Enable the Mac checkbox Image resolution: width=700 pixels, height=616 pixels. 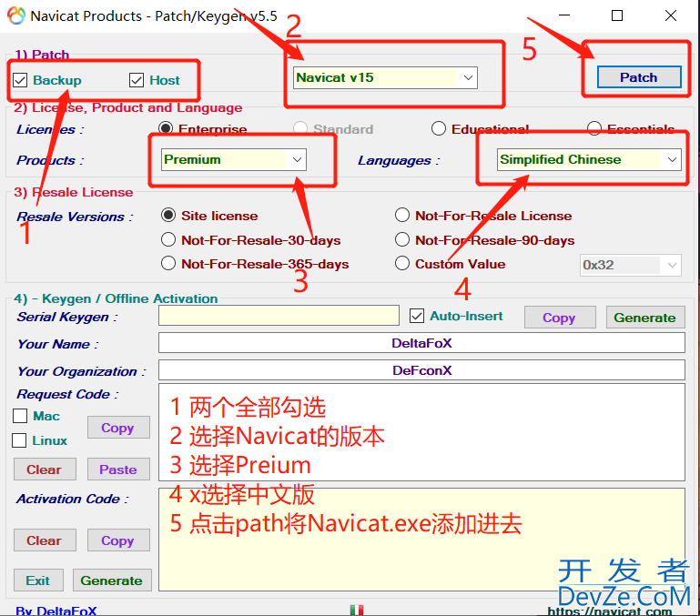[x=20, y=416]
